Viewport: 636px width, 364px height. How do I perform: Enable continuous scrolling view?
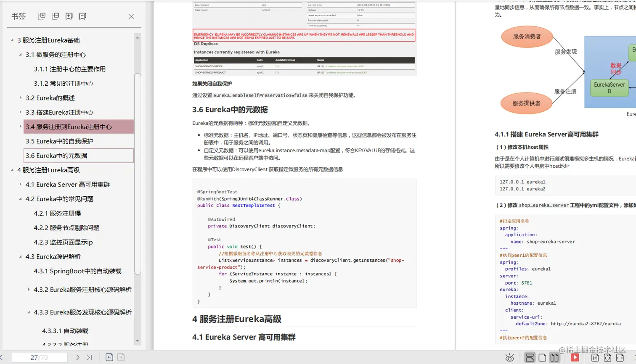[530, 358]
